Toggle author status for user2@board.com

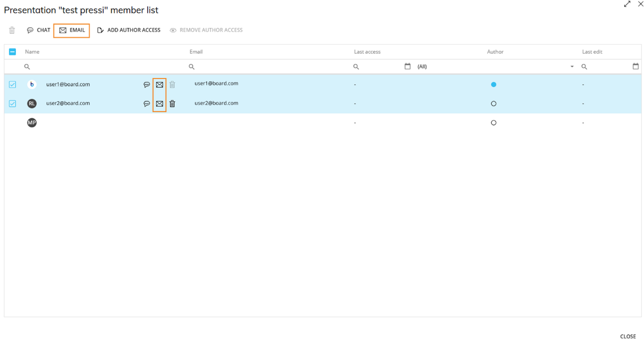click(x=493, y=103)
